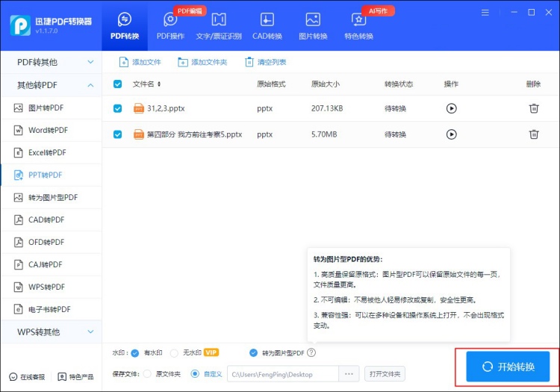560x392 pixels.
Task: Click the 待转换 status of 31,2,3.pptx
Action: click(395, 108)
